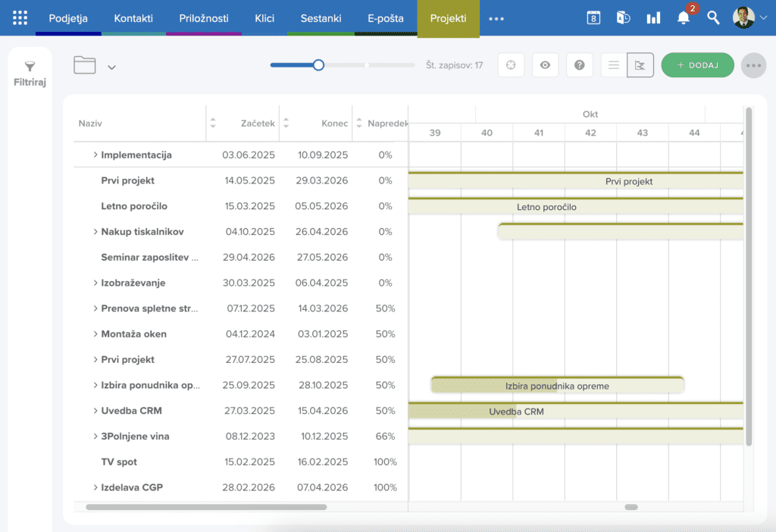Open the search magnifier icon
This screenshot has width=776, height=532.
point(713,18)
